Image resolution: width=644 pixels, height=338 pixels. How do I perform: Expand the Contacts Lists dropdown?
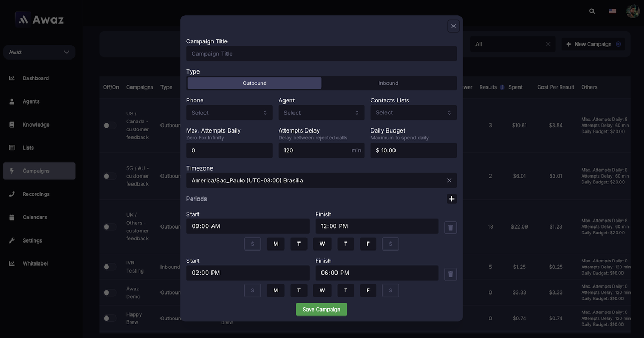pyautogui.click(x=413, y=113)
